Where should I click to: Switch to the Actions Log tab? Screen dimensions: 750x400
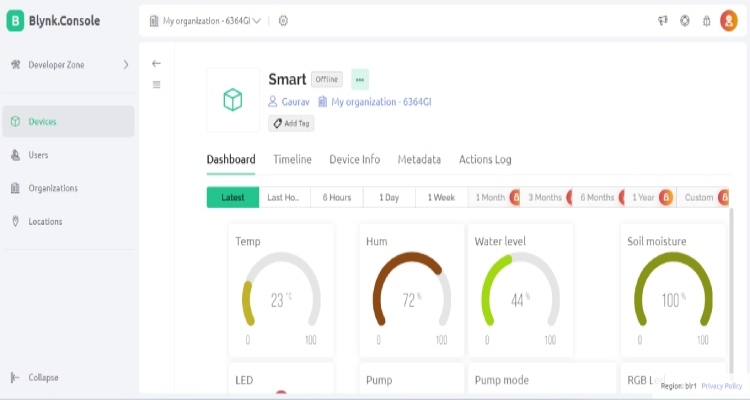point(485,159)
